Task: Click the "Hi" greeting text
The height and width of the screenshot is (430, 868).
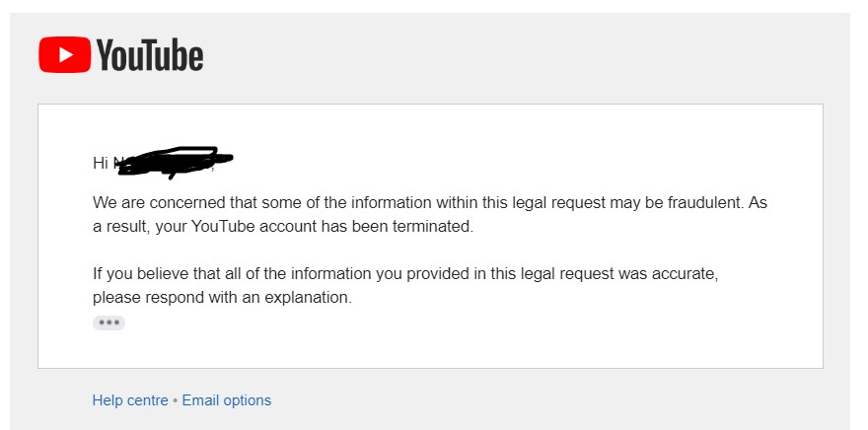Action: pyautogui.click(x=101, y=163)
